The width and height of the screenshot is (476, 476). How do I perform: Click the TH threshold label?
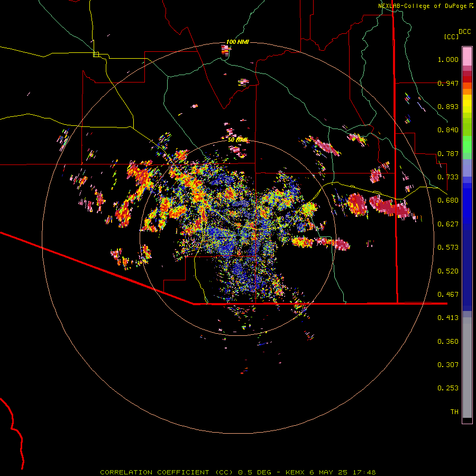click(x=454, y=412)
